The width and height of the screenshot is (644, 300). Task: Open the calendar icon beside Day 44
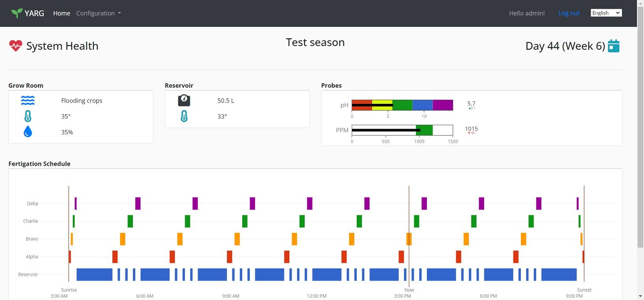coord(613,46)
